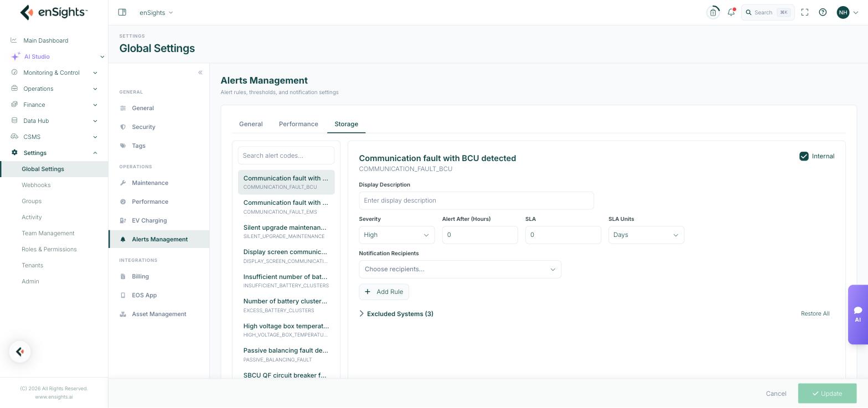868x408 pixels.
Task: Open the help question mark icon
Action: (x=823, y=12)
